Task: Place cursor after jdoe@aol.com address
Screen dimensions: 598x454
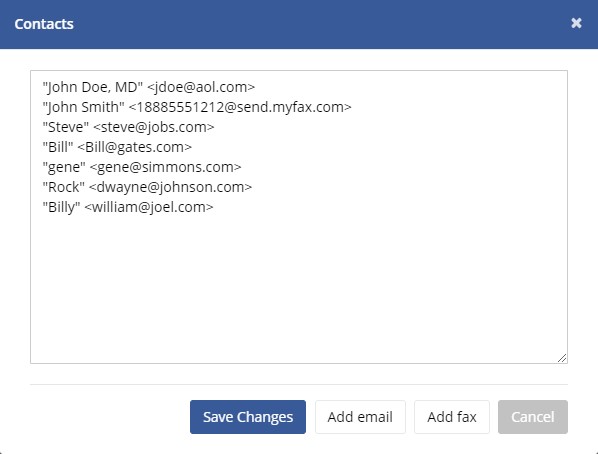Action: (x=255, y=87)
